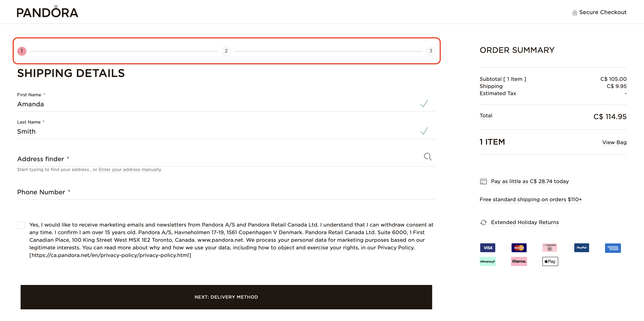
Task: Open View Bag
Action: [614, 142]
